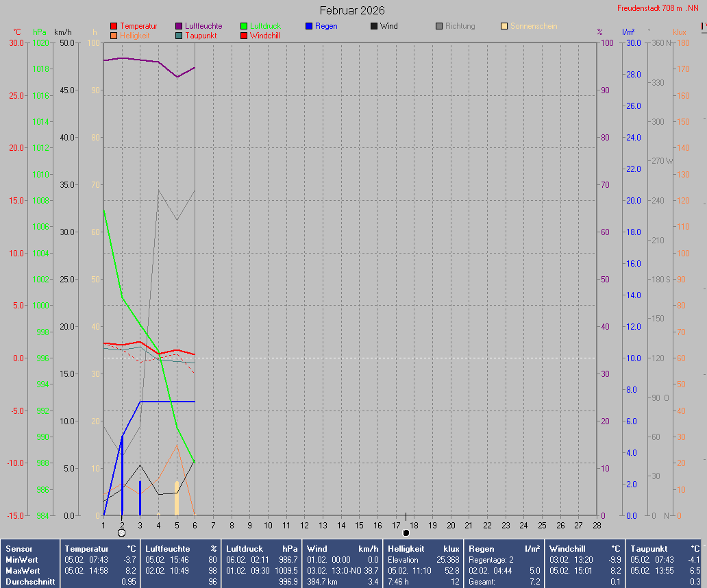Open the Freudenstadt 708 m station label
707x588 pixels.
pos(649,8)
